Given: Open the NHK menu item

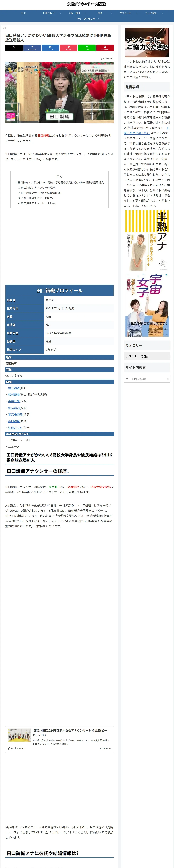Looking at the screenshot, I should pyautogui.click(x=23, y=13).
